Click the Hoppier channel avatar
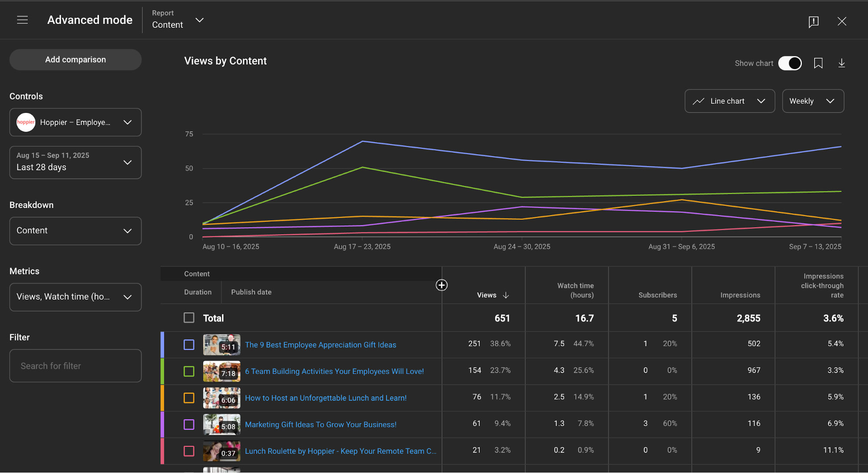This screenshot has height=473, width=868. coord(26,122)
